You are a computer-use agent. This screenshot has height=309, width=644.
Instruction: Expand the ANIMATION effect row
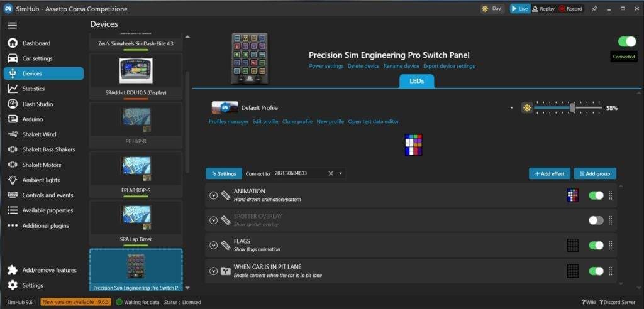click(213, 195)
